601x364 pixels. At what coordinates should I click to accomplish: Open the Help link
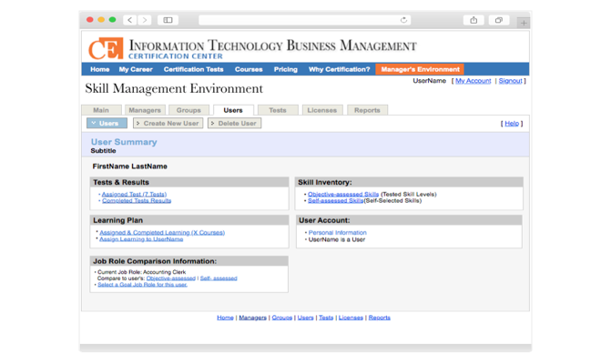click(x=512, y=124)
